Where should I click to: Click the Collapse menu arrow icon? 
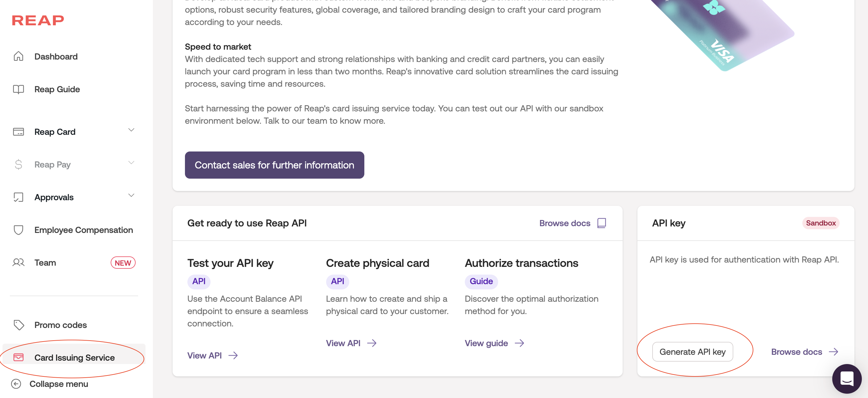[16, 384]
